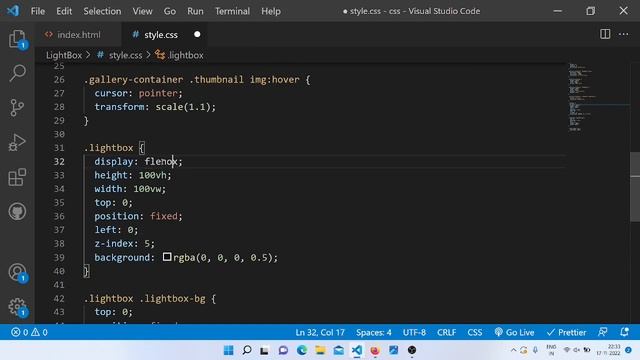Open the Terminal menu
The width and height of the screenshot is (640, 360).
coord(232,11)
